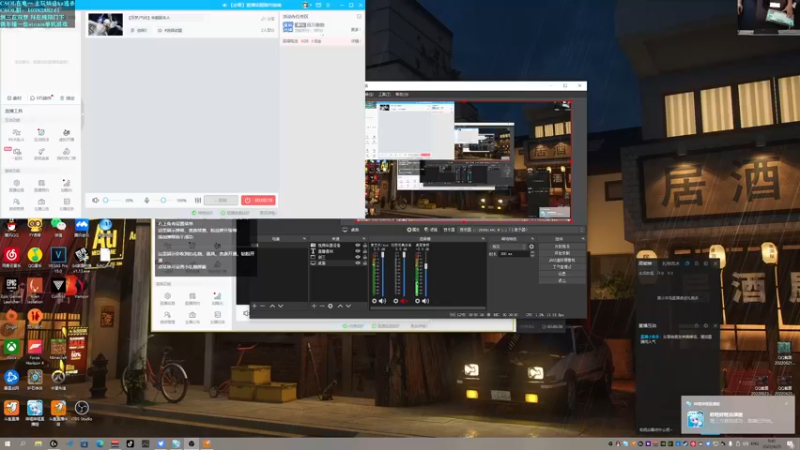Open the scene transition type dropdown
Screen dimensions: 800x450
[x=508, y=246]
